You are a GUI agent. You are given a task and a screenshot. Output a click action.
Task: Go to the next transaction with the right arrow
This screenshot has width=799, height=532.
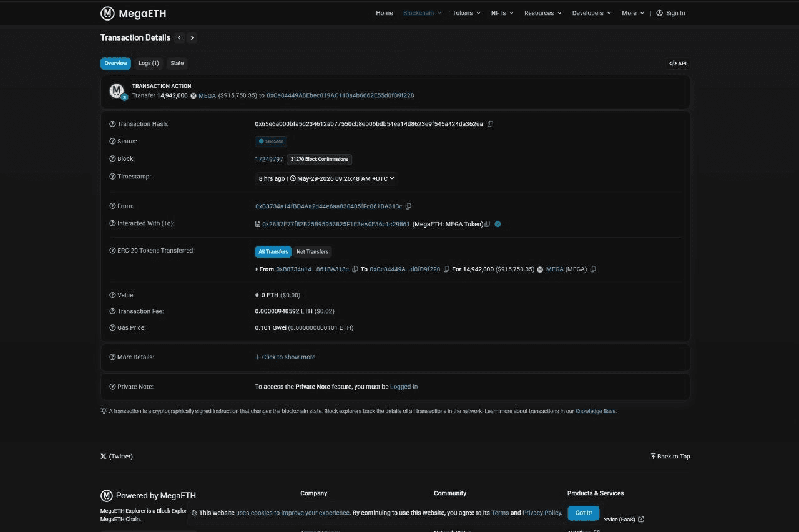click(192, 37)
